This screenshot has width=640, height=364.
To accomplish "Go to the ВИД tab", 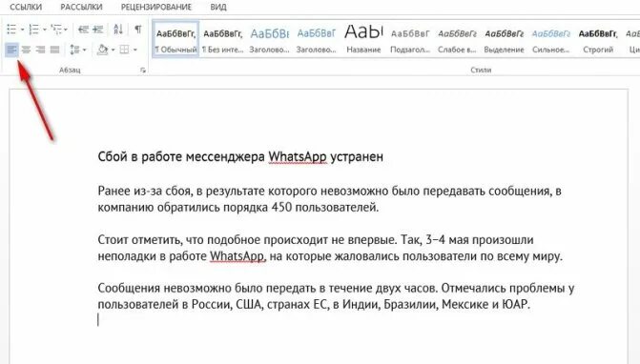I will click(218, 7).
